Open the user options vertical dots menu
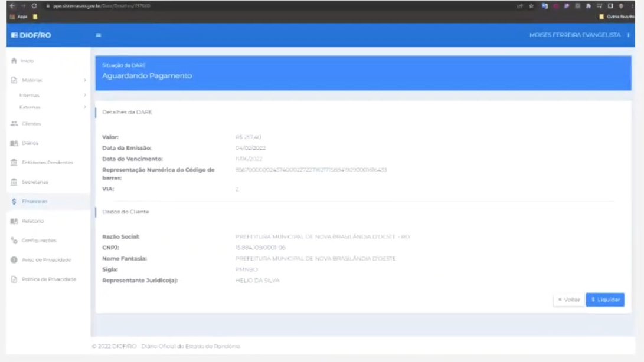 [629, 35]
